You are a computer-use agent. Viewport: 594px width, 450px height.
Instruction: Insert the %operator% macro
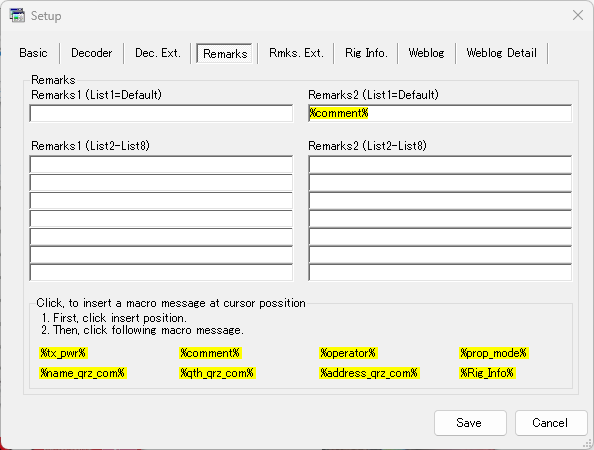[348, 353]
